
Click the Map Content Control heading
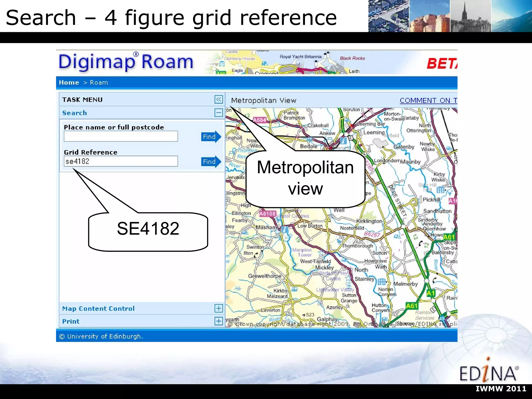point(98,309)
